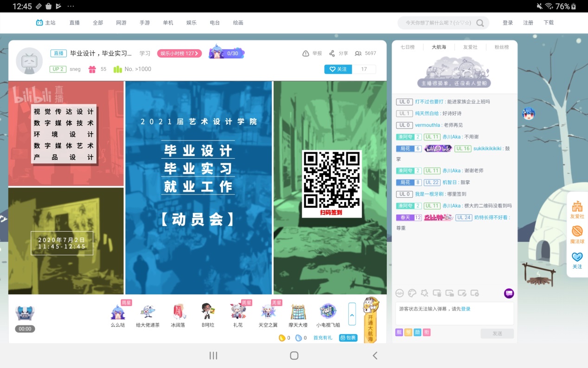Open the 魔法球 side panel icon
Screen dimensions: 588x368
pyautogui.click(x=577, y=232)
